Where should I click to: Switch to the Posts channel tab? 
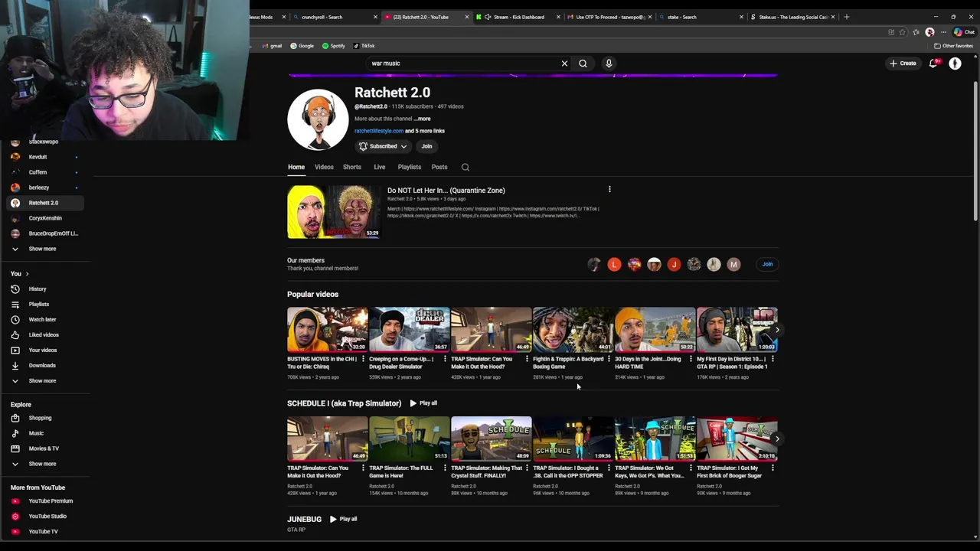pos(439,167)
